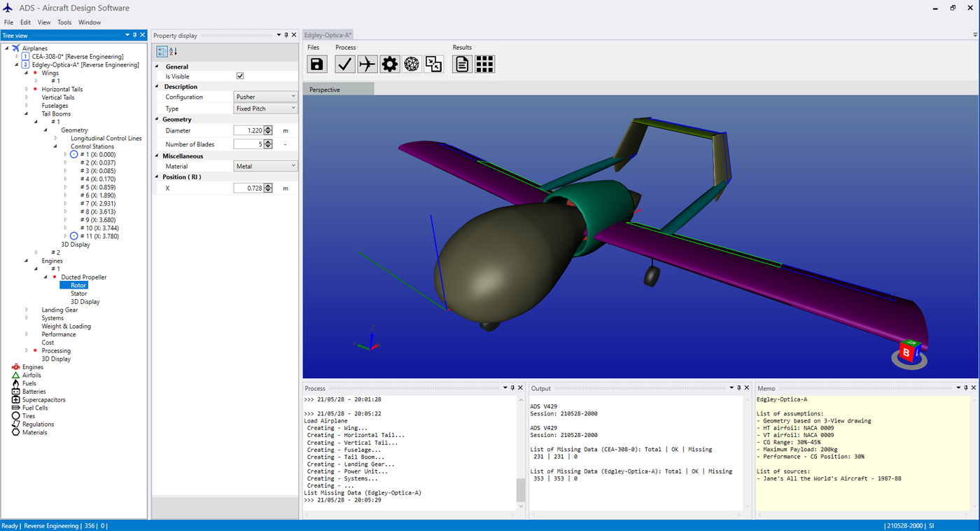Image resolution: width=980 pixels, height=531 pixels.
Task: Open the results grid table icon
Action: tap(484, 64)
